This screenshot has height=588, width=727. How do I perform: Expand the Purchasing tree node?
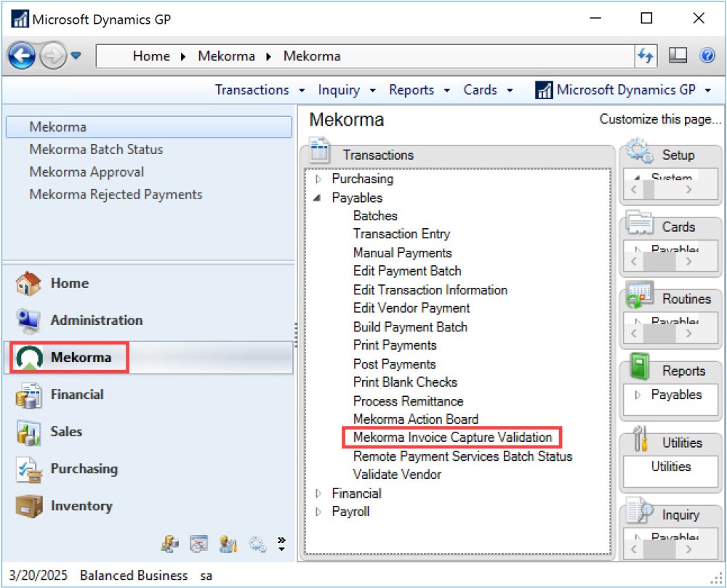[x=318, y=179]
